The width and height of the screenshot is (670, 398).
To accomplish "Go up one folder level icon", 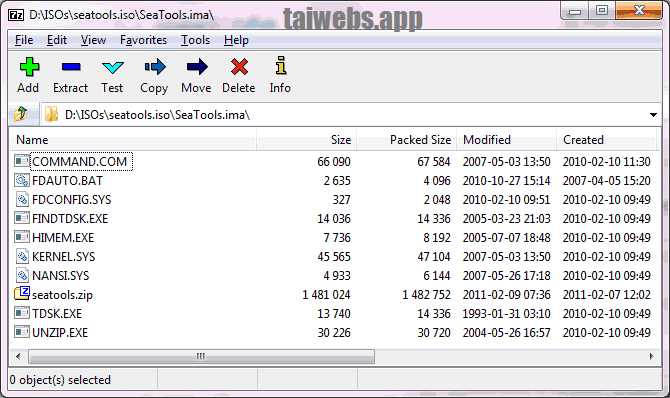I will 21,114.
